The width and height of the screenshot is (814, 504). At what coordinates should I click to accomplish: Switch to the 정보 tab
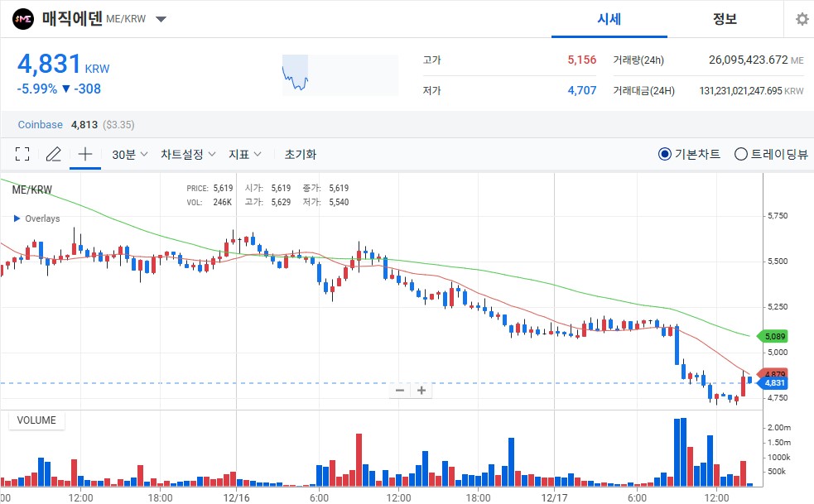point(725,18)
